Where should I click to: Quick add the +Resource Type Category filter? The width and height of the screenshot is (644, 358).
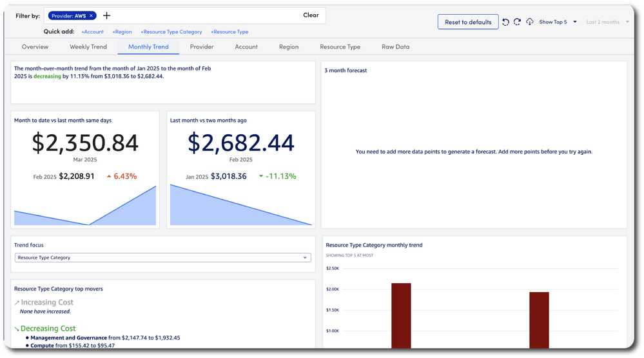(x=171, y=32)
